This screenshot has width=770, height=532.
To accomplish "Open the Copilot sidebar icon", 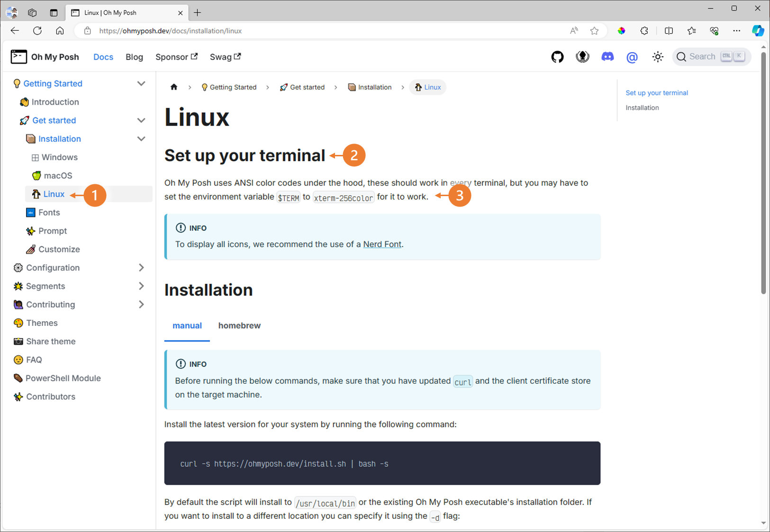I will click(758, 31).
